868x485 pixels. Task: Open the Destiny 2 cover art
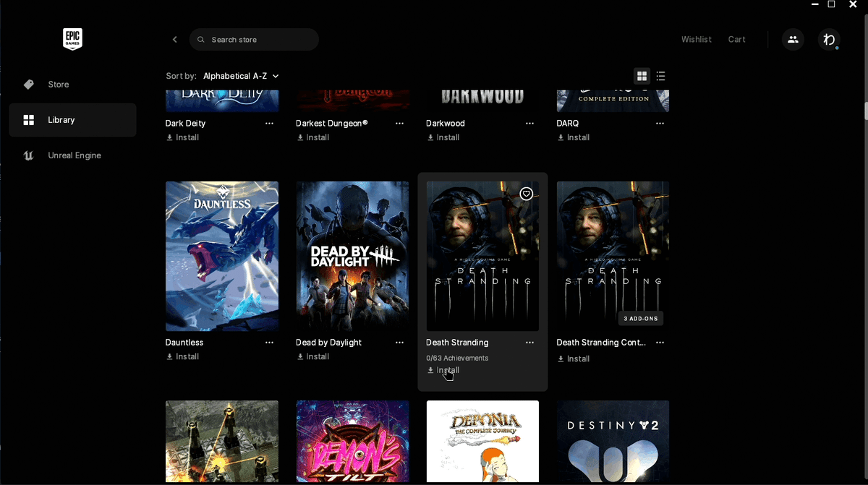[613, 442]
